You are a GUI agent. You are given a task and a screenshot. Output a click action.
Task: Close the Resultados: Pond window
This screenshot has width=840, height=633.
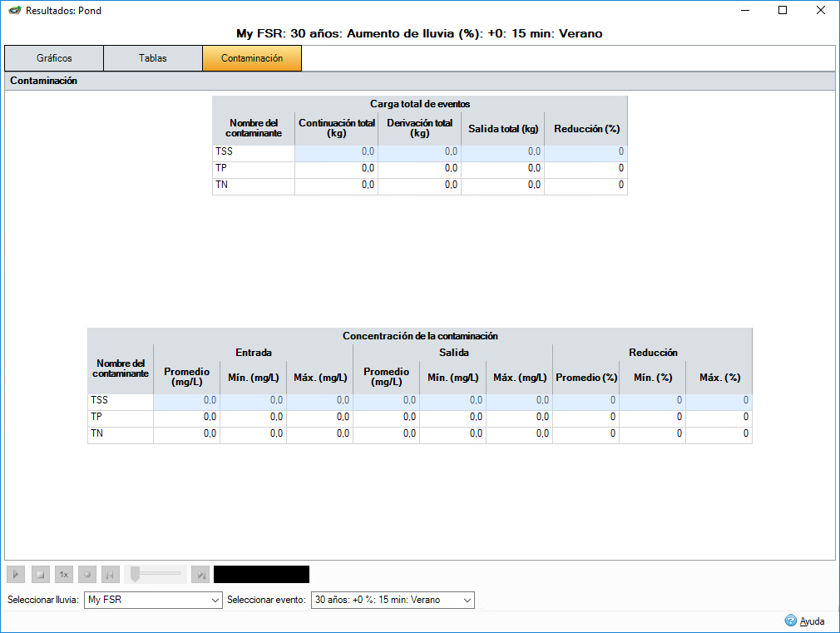(x=821, y=10)
